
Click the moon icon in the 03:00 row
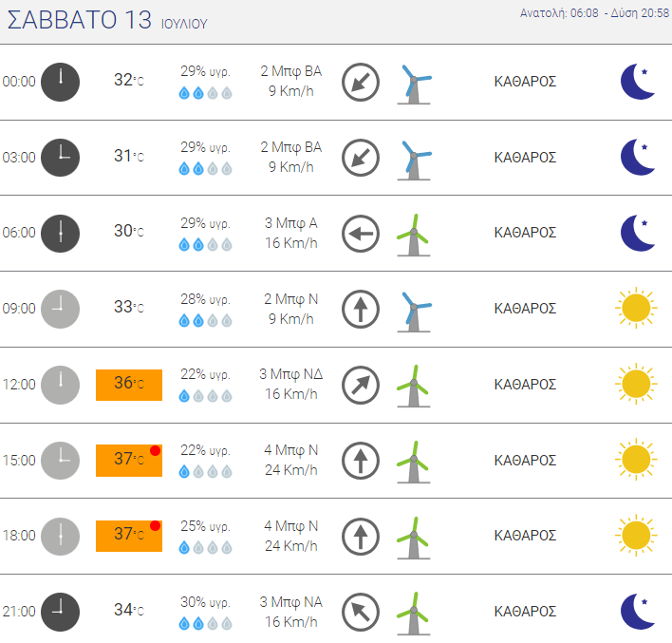point(638,158)
